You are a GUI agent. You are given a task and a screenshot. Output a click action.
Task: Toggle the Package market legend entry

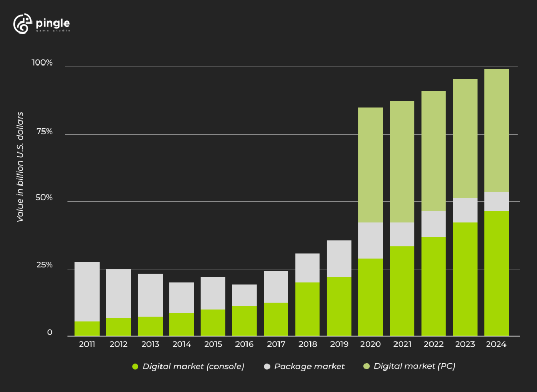[x=309, y=366]
